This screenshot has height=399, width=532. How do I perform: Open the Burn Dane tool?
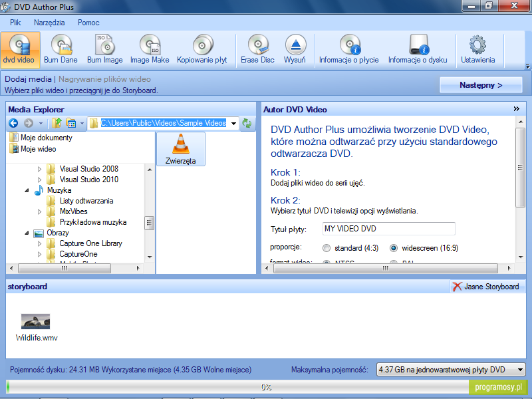tap(61, 49)
